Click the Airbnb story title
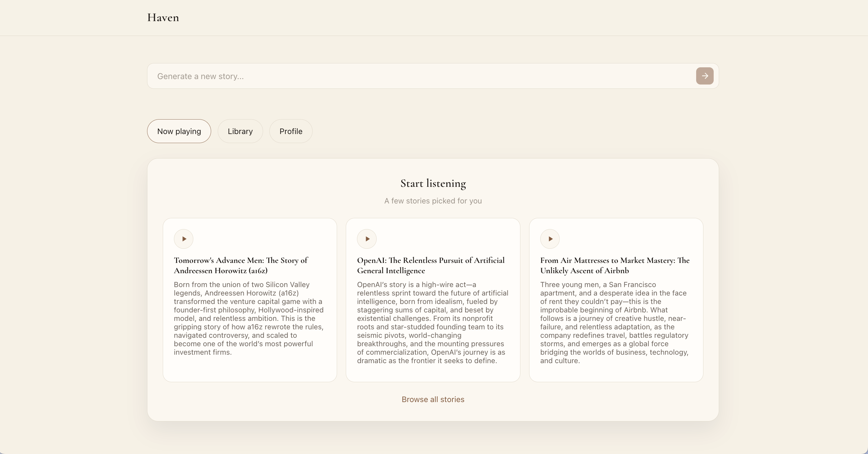This screenshot has width=868, height=454. coord(614,265)
